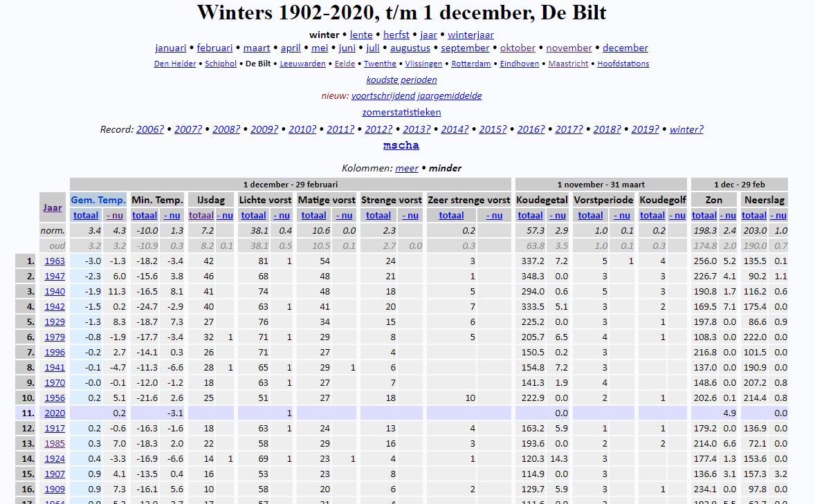This screenshot has width=815, height=504.
Task: Open the zomerstatistieken link
Action: click(x=401, y=112)
